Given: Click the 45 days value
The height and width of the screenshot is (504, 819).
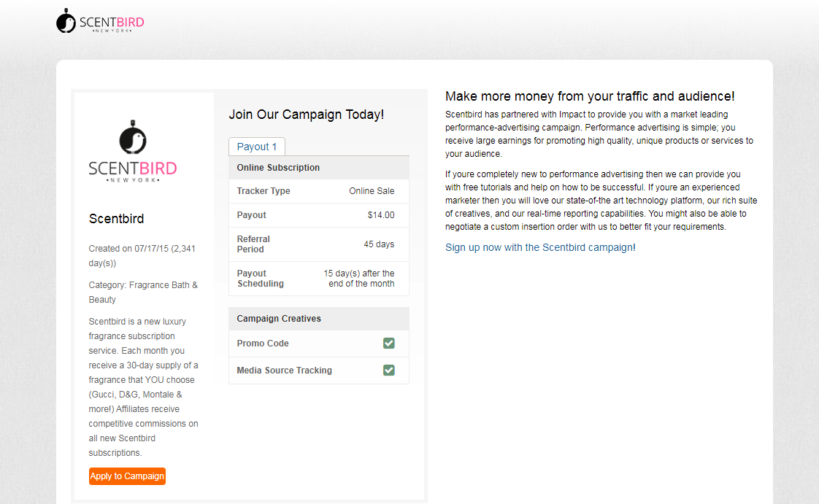Looking at the screenshot, I should point(379,244).
